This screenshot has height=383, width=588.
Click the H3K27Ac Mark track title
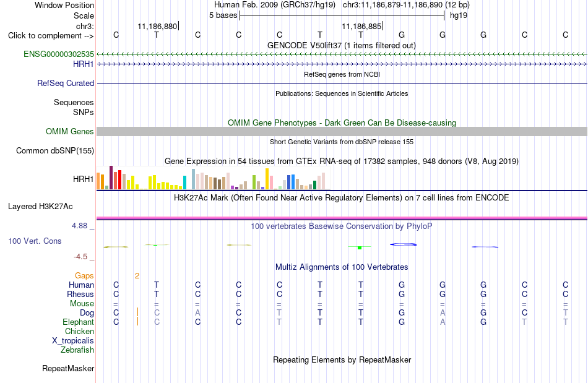341,197
